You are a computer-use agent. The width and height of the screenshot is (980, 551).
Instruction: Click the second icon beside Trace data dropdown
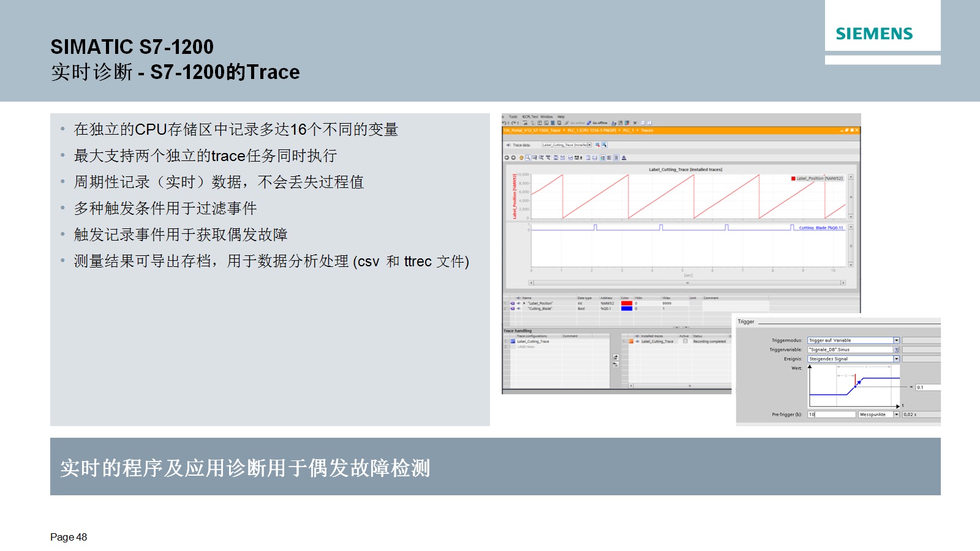pos(605,145)
